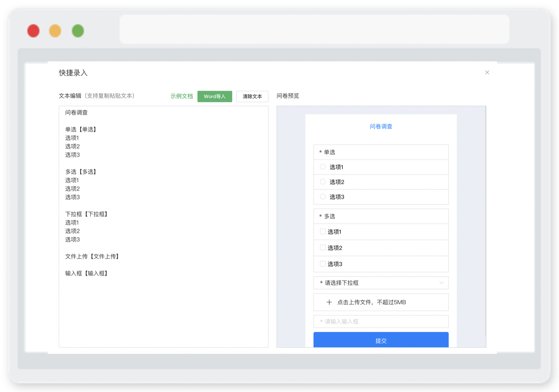
Task: Click the * 单选 question header
Action: [x=381, y=152]
